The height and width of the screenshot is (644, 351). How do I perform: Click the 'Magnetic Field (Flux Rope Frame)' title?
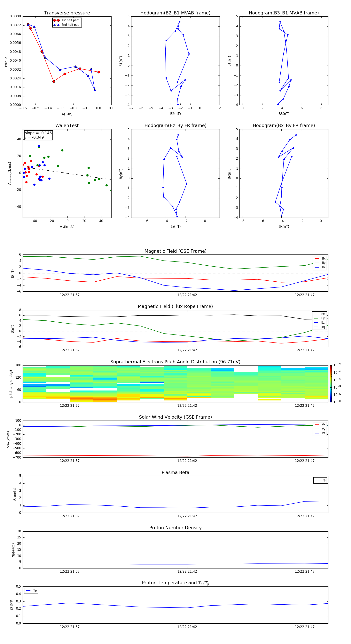(x=175, y=307)
